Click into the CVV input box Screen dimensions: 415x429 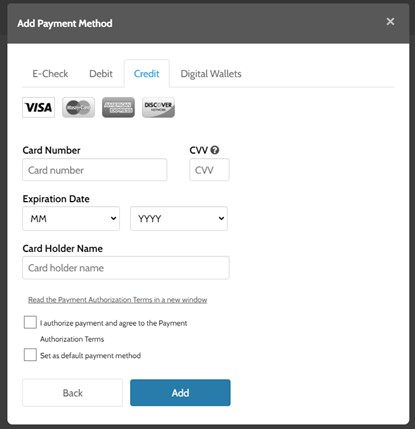point(209,170)
